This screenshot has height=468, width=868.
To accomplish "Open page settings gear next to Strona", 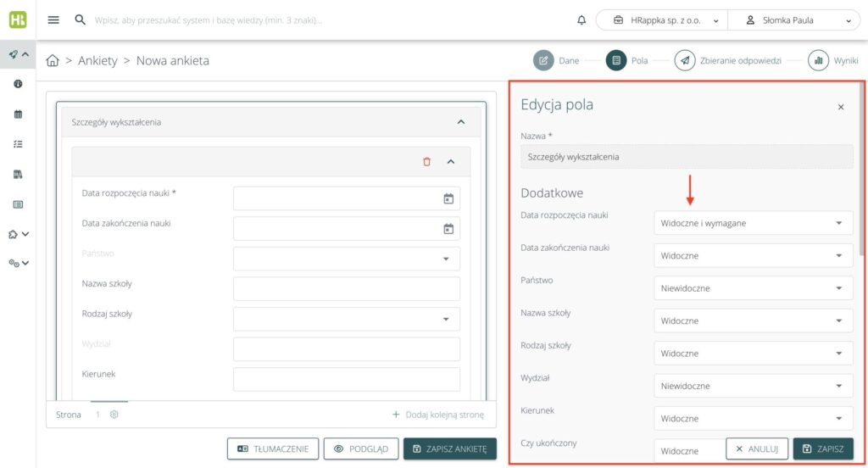I will (114, 415).
